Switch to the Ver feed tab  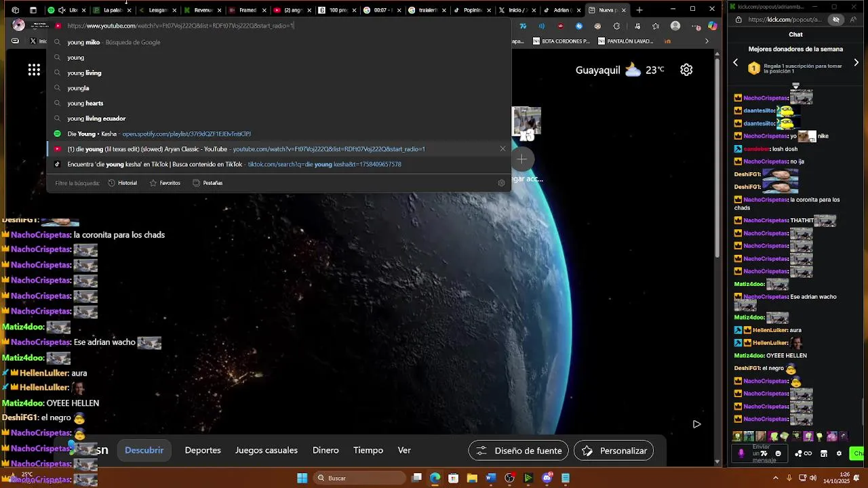click(x=404, y=450)
